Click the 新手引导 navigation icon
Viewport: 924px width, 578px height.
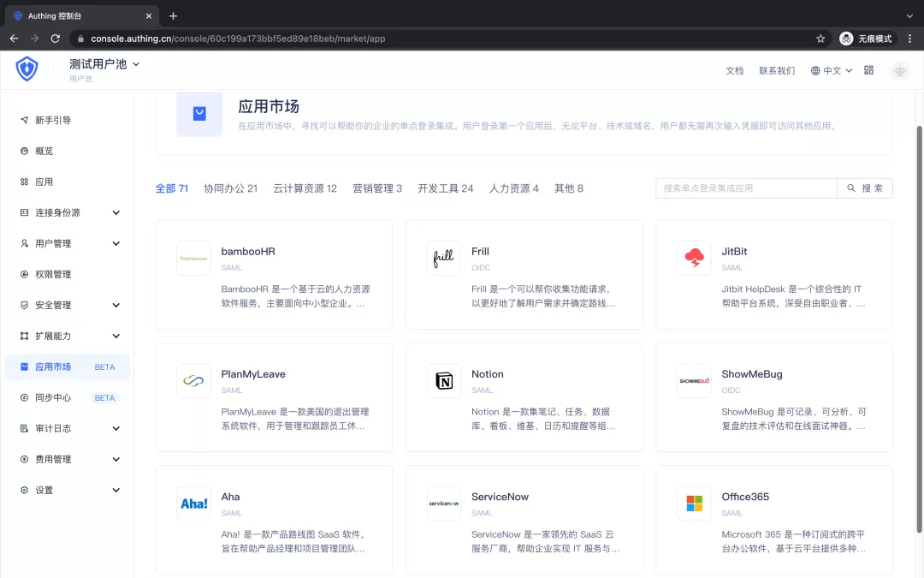pyautogui.click(x=24, y=120)
